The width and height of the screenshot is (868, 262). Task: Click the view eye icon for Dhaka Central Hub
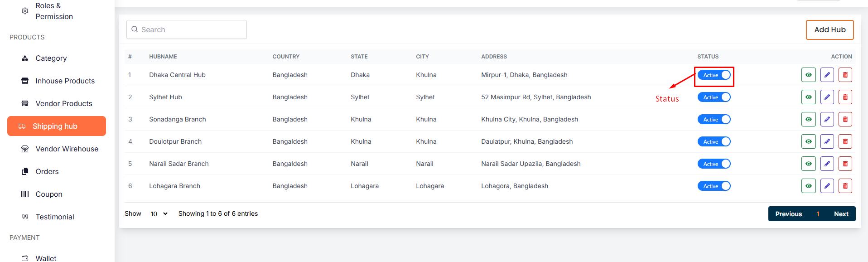pyautogui.click(x=808, y=75)
